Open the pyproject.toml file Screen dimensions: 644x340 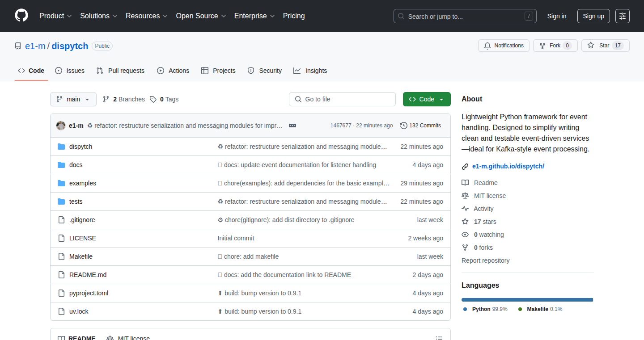[89, 293]
